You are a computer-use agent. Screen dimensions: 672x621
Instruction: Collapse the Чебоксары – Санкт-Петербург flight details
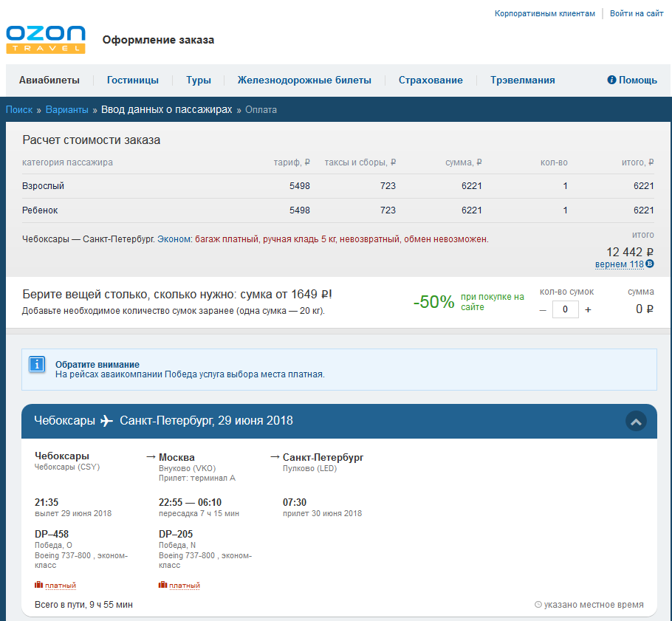636,421
